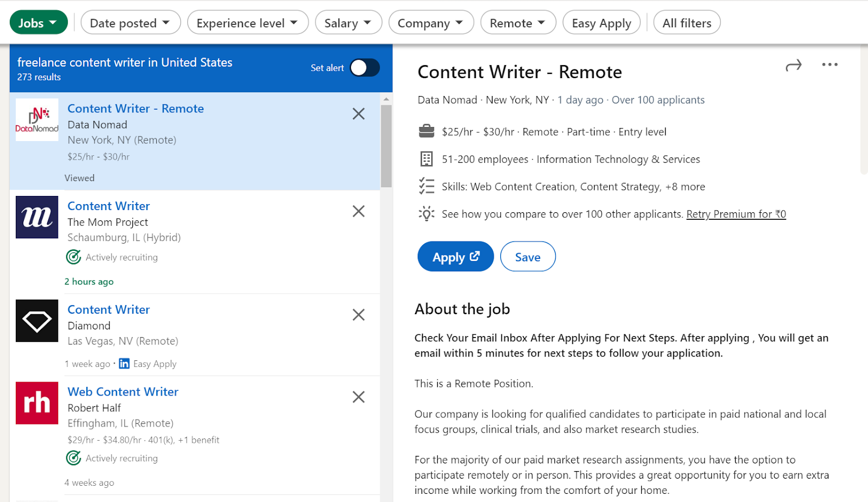
Task: Click '51-200 employees' company info line
Action: [x=571, y=159]
